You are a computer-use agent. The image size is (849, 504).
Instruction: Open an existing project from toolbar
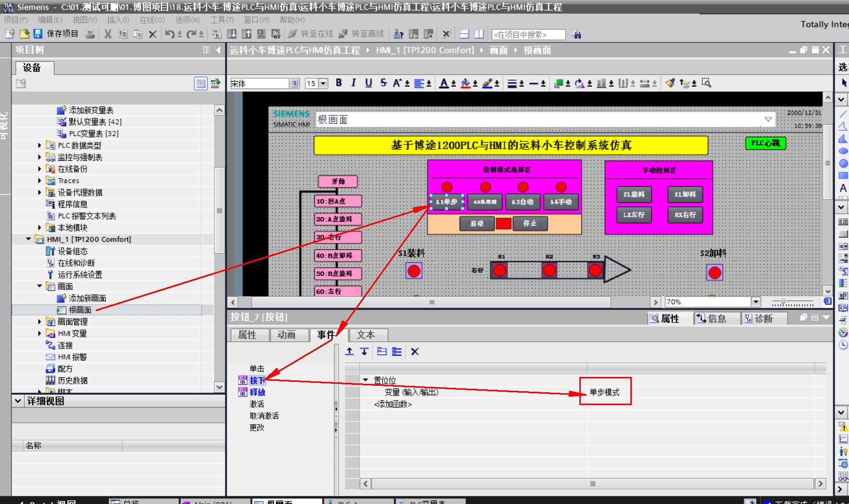coord(24,34)
